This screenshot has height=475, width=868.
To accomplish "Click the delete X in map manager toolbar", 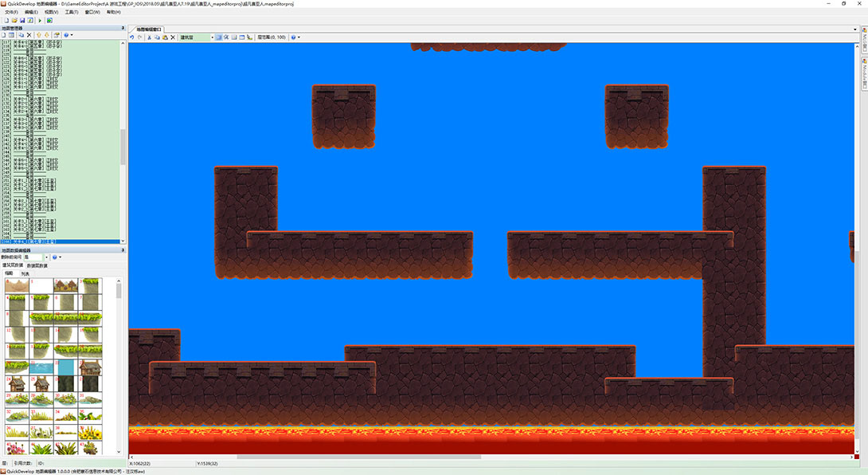I will [29, 35].
